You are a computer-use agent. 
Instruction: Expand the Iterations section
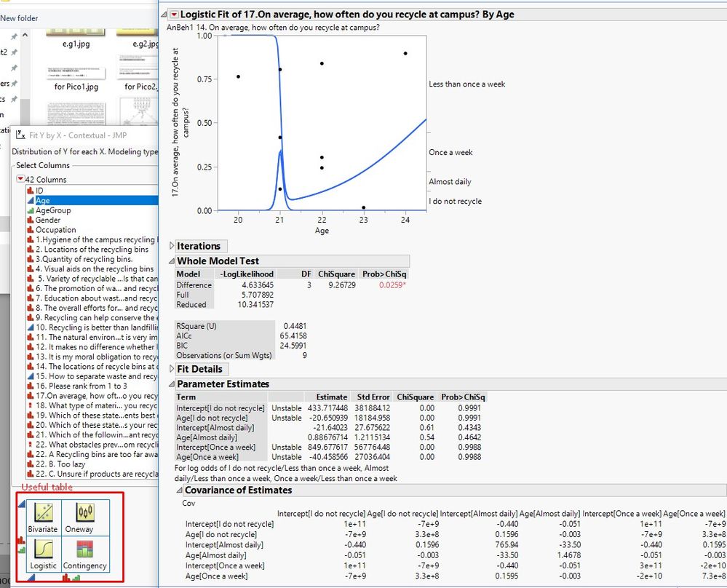click(172, 246)
